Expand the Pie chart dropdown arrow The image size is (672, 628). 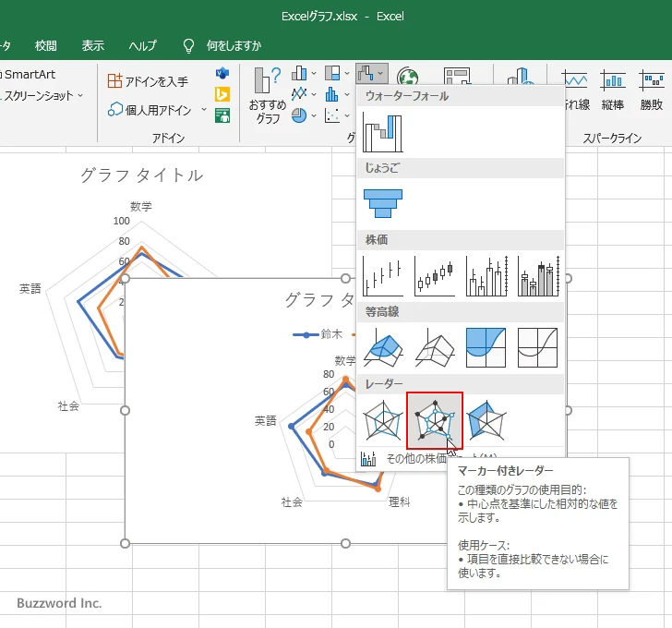coord(314,115)
